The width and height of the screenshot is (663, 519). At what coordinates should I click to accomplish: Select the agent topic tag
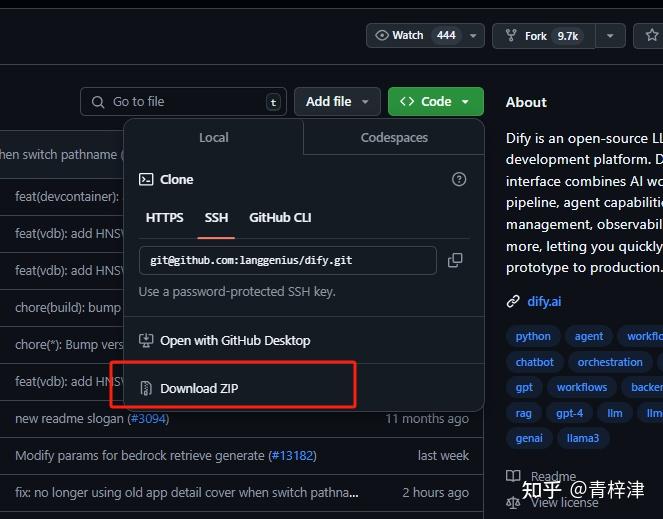point(589,336)
